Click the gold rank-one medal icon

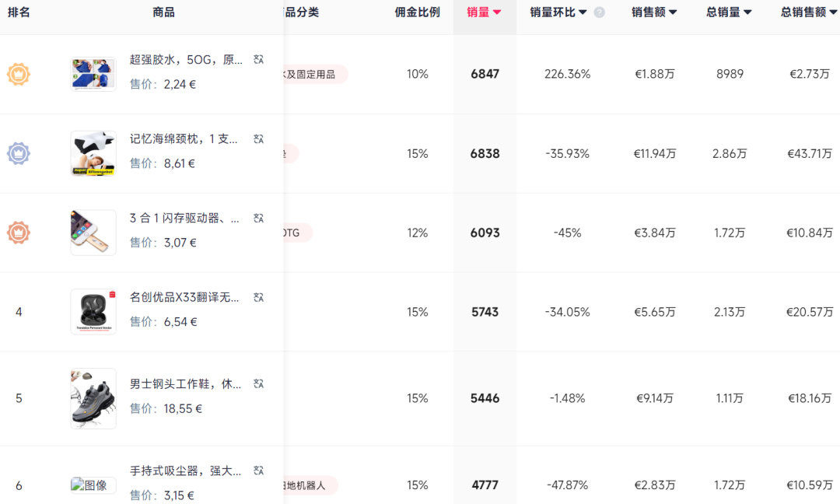click(x=19, y=75)
